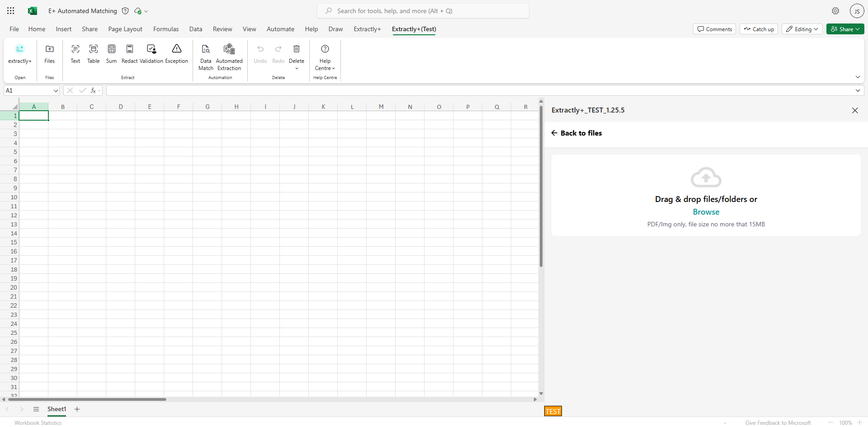The width and height of the screenshot is (868, 427).
Task: Open the Validation tool
Action: (151, 54)
